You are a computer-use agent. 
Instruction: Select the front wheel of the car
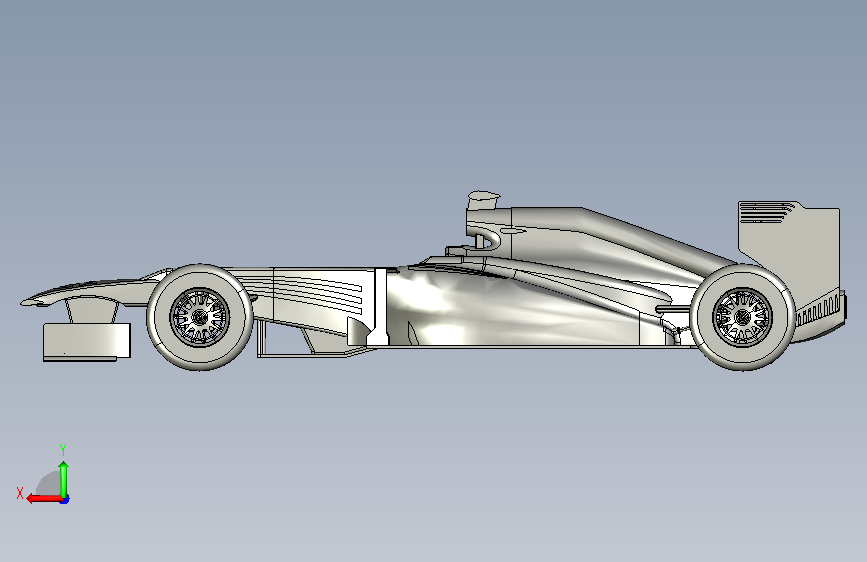point(200,318)
